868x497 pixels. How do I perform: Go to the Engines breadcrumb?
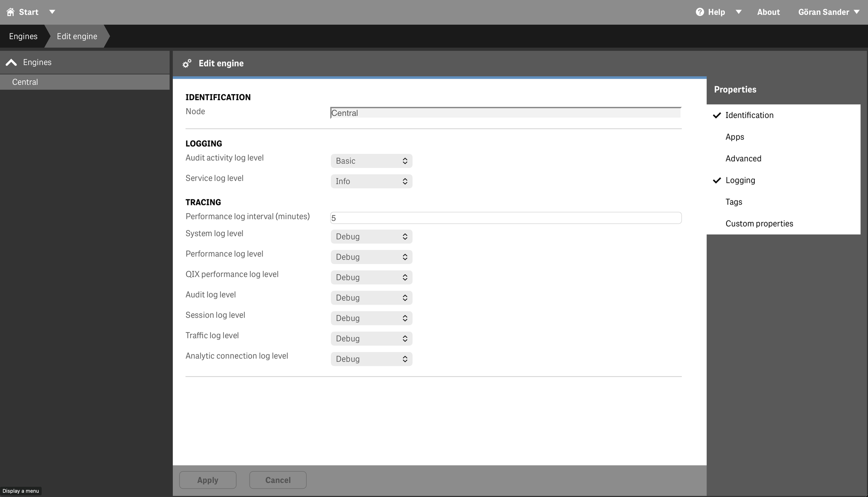coord(23,36)
